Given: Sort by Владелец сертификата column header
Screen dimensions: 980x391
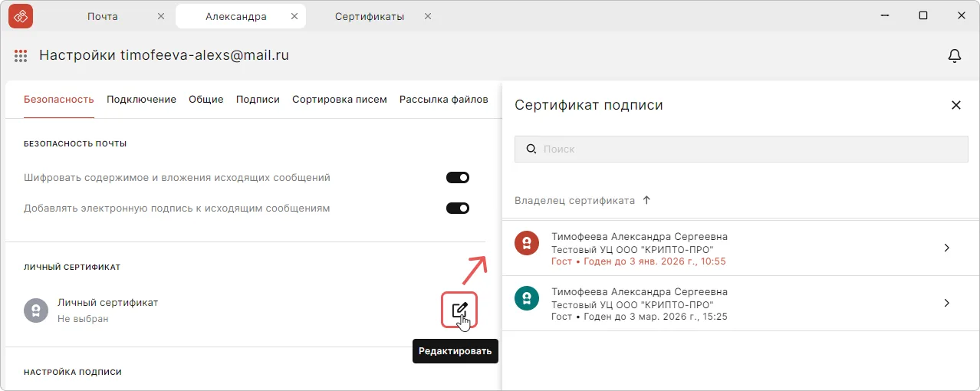Looking at the screenshot, I should [x=574, y=200].
